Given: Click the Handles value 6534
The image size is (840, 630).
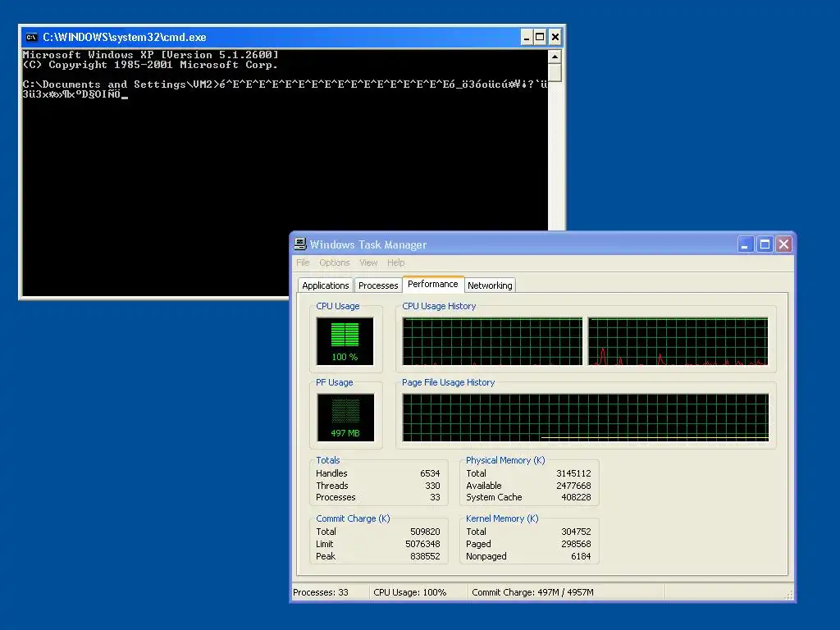Looking at the screenshot, I should coord(430,473).
